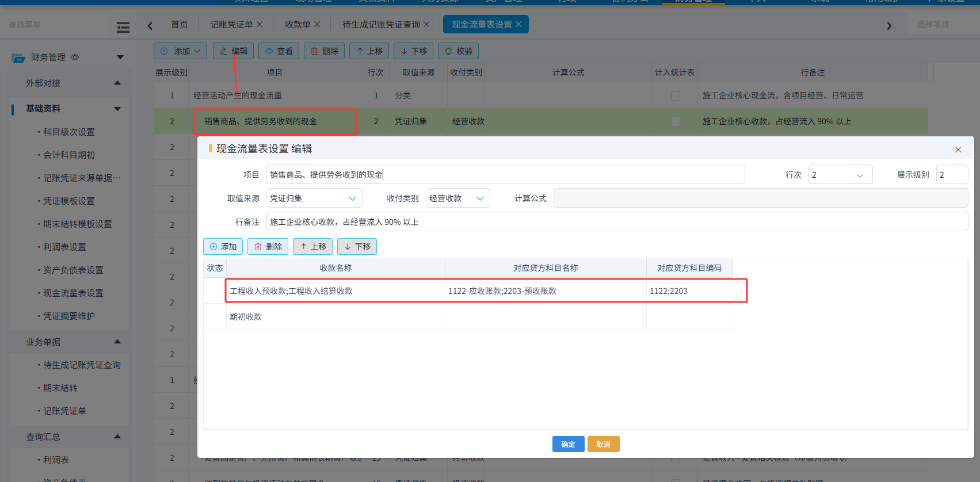Image resolution: width=980 pixels, height=482 pixels.
Task: Check 计入统计表 box in first row
Action: 676,95
